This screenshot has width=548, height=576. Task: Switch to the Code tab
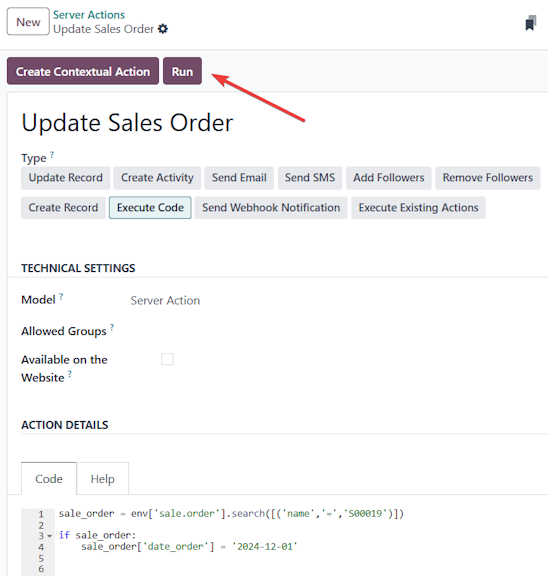[49, 479]
